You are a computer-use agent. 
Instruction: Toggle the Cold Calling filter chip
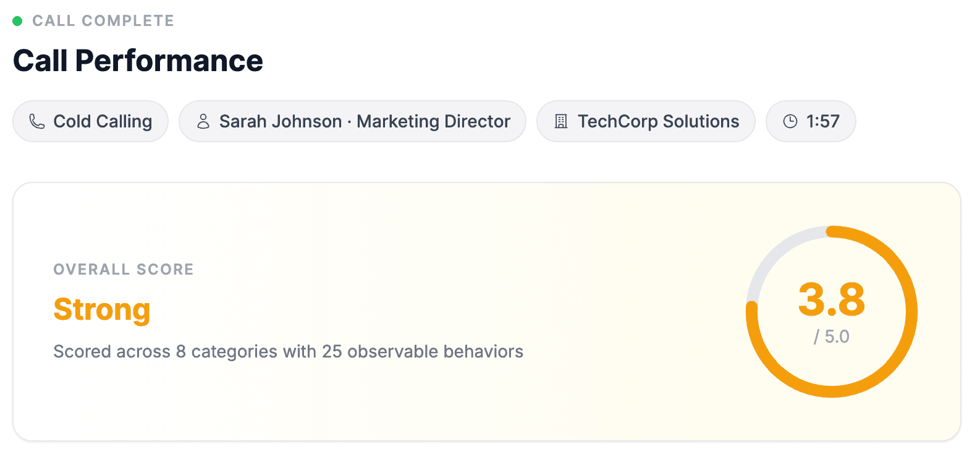(x=90, y=121)
